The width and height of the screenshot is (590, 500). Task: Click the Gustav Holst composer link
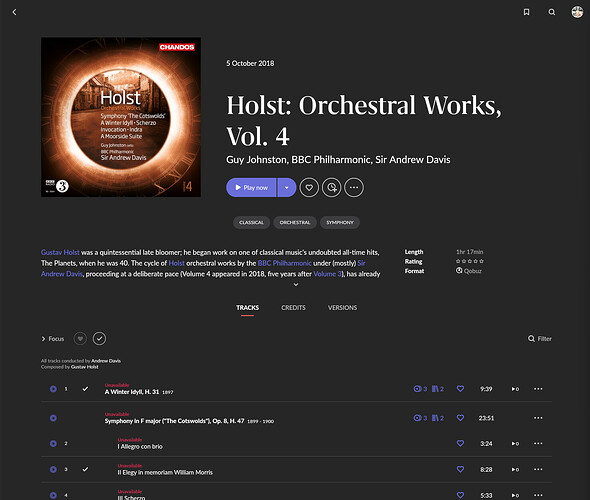(x=85, y=367)
